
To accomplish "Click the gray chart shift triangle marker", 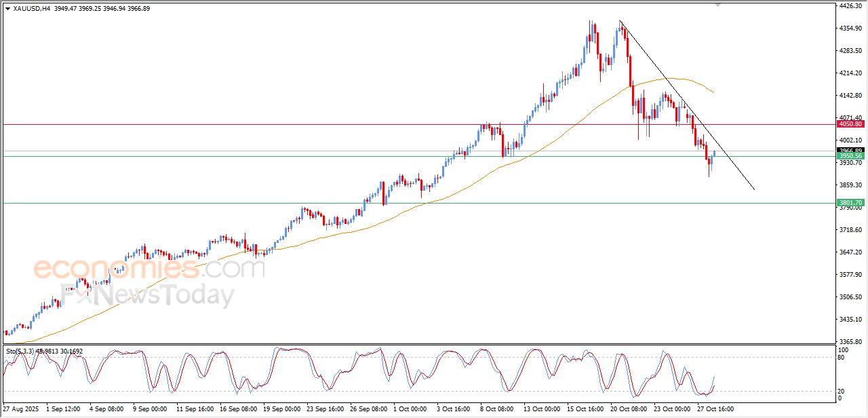I will [718, 5].
